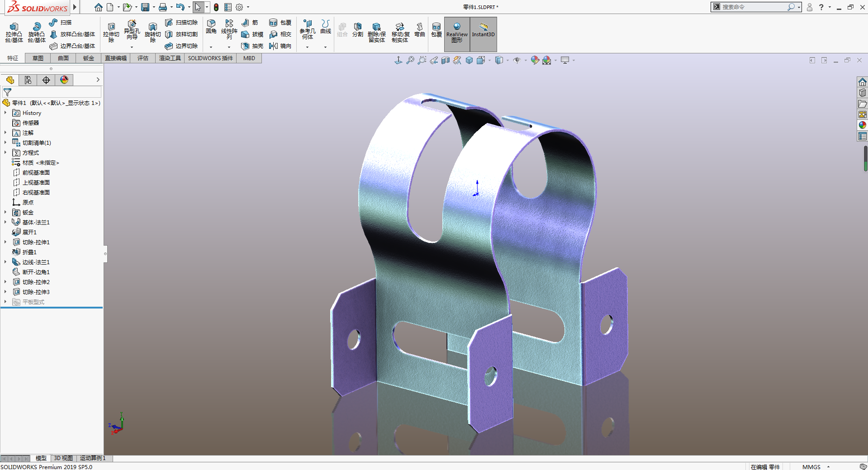Screen dimensions: 868x470
Task: Click the Undo arrow icon
Action: 180,7
